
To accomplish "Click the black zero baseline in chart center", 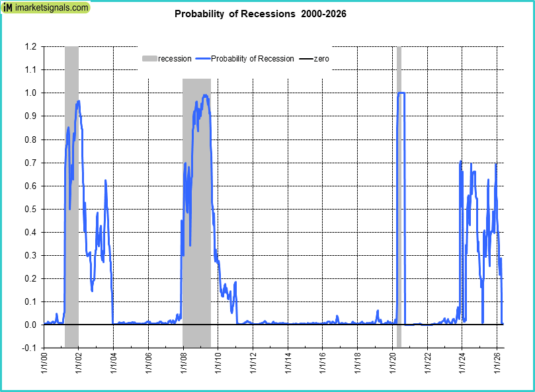I will [x=298, y=325].
